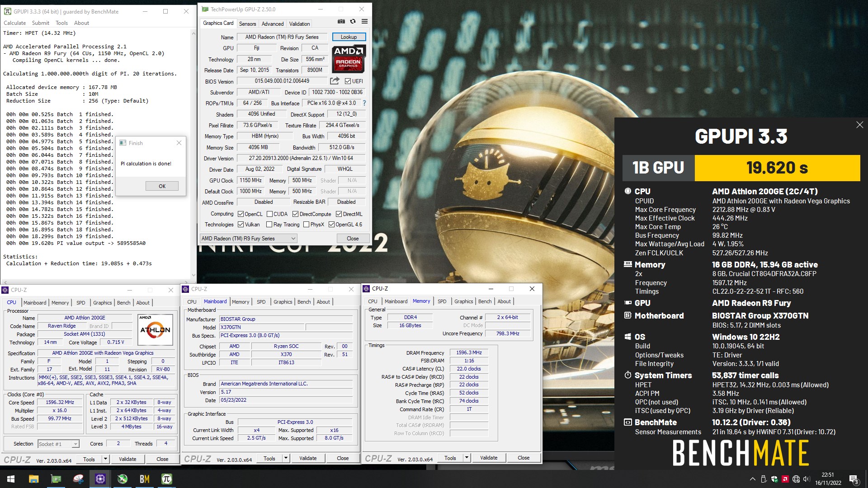Toggle the Vulkan checkbox
This screenshot has width=868, height=488.
pyautogui.click(x=241, y=225)
